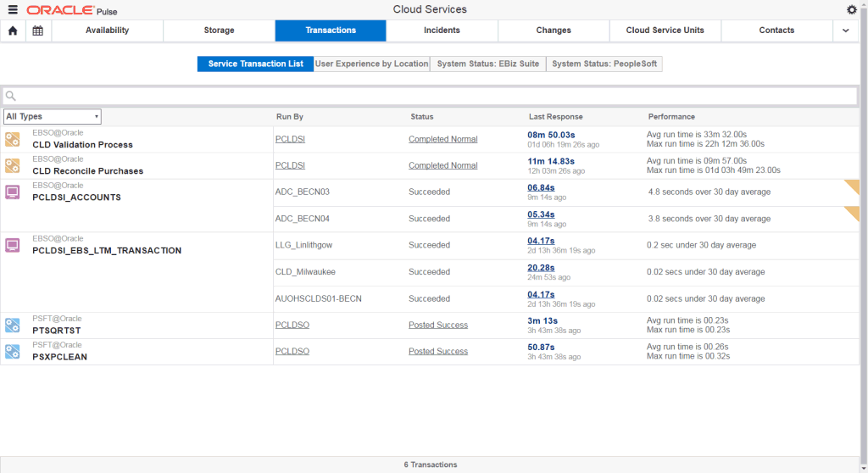The width and height of the screenshot is (868, 473).
Task: Expand the more tabs chevron
Action: (845, 31)
